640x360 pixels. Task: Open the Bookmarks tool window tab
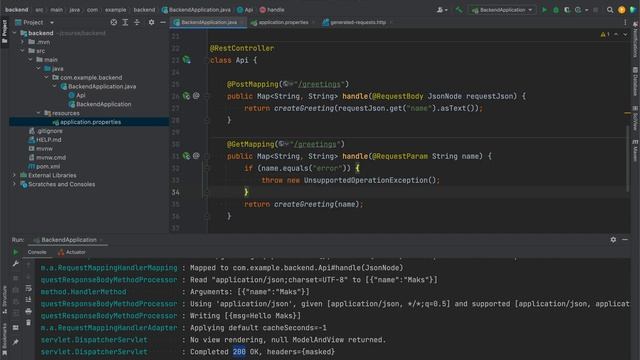tap(4, 339)
